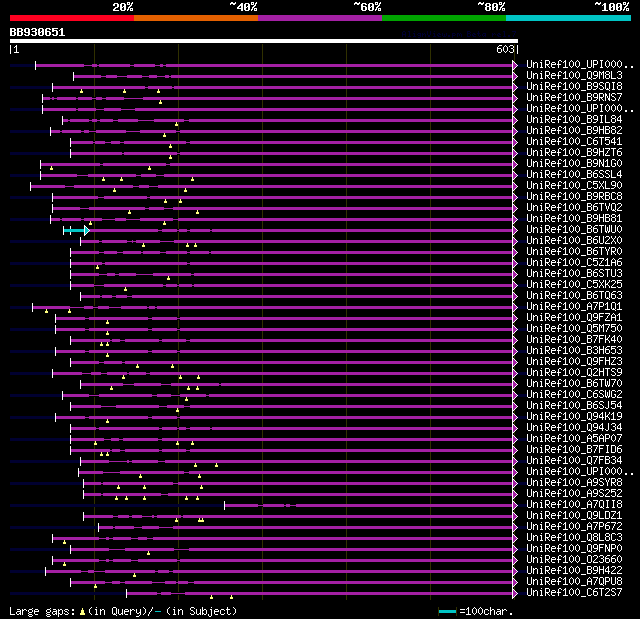Click the yellow gap marker in the Q9FNP0 row

point(148,553)
